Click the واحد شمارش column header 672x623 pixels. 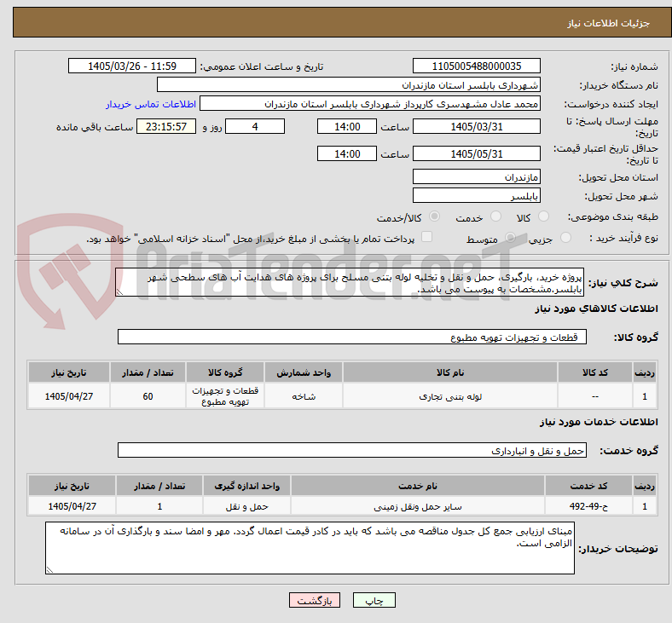click(304, 372)
